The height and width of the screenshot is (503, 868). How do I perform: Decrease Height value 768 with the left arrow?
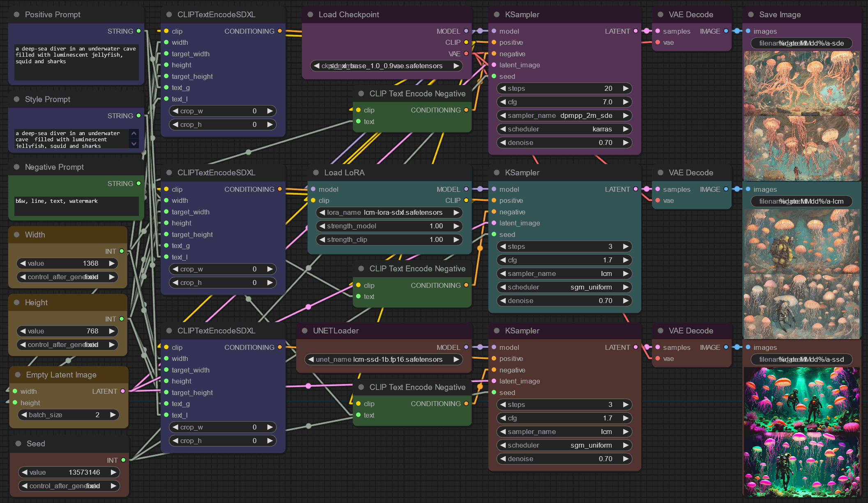(23, 331)
